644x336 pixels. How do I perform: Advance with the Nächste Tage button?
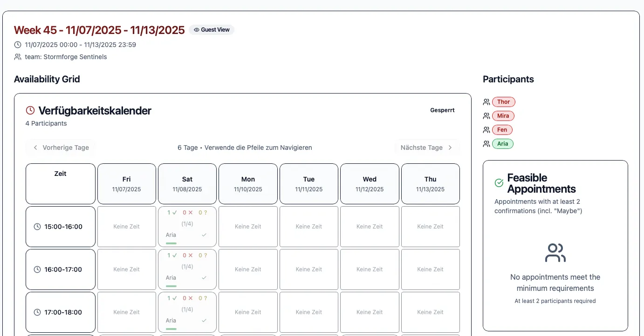[426, 148]
